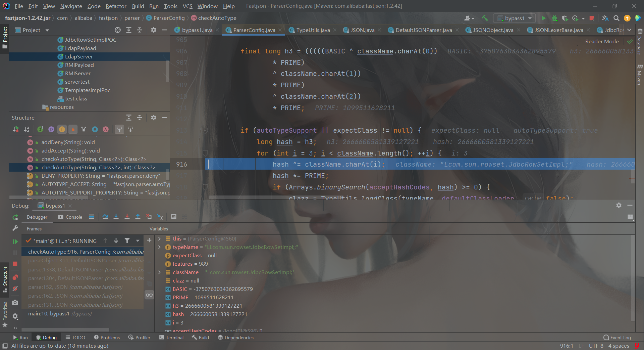
Task: Toggle Show Inherited in Structure
Action: [x=40, y=129]
